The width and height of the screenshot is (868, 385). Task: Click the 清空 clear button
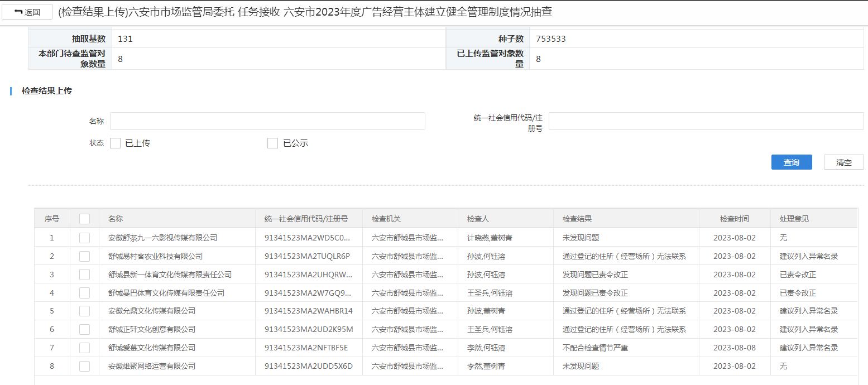[843, 162]
